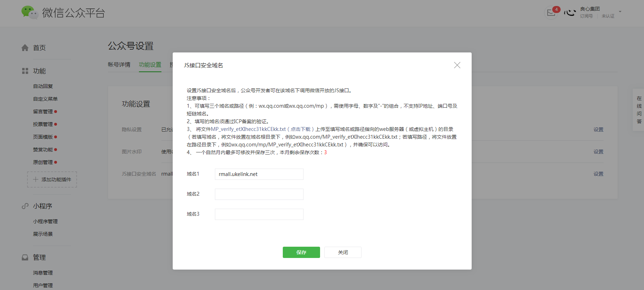This screenshot has width=644, height=290.
Task: Click the 良心集团 account name
Action: click(x=590, y=9)
